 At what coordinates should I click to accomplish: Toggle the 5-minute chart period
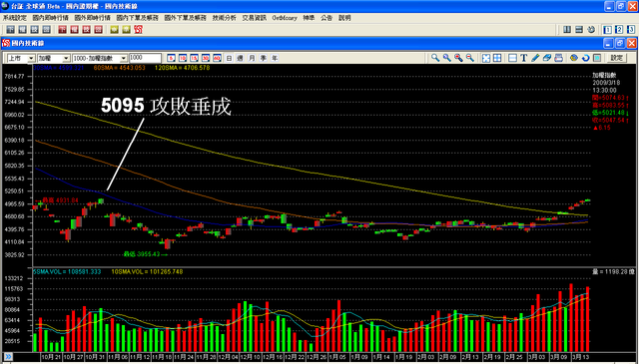pos(171,58)
